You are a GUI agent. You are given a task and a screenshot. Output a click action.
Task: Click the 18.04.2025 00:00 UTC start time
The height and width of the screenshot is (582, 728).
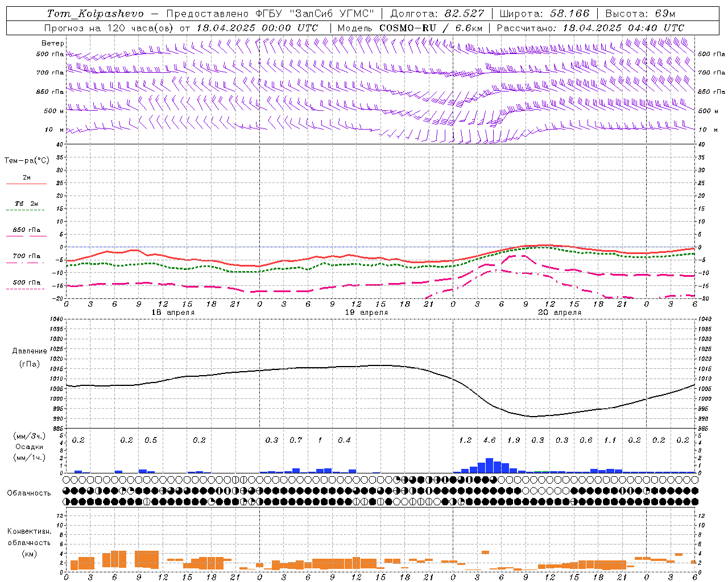257,28
